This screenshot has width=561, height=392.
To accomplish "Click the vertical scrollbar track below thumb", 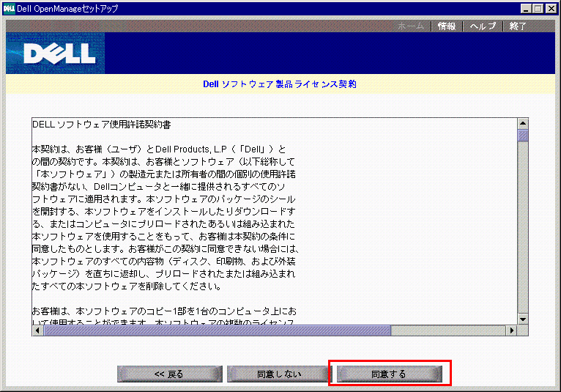I will pos(523,234).
